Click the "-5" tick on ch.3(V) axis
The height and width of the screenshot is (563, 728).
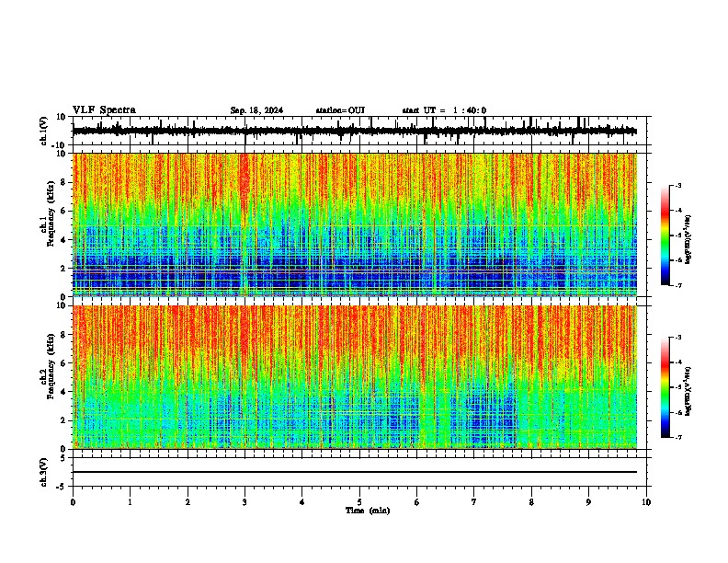coord(62,487)
